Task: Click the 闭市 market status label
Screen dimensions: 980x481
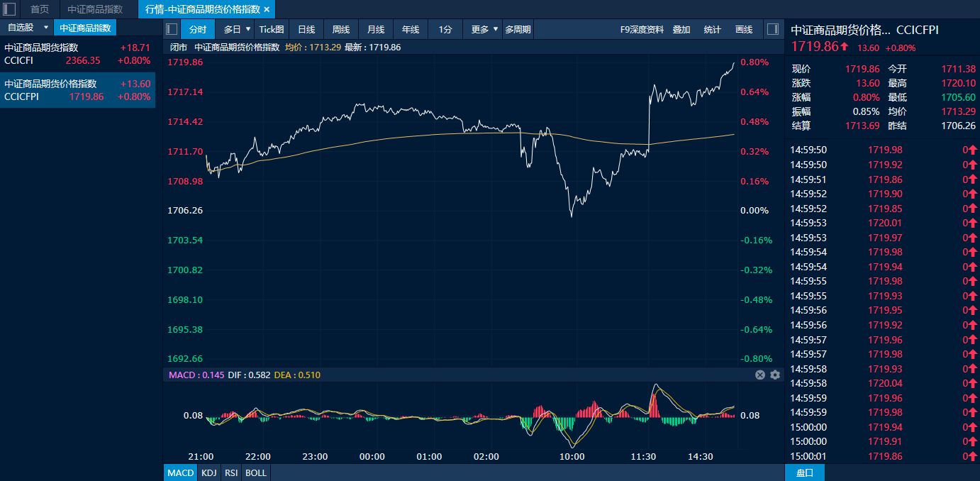Action: pyautogui.click(x=179, y=48)
